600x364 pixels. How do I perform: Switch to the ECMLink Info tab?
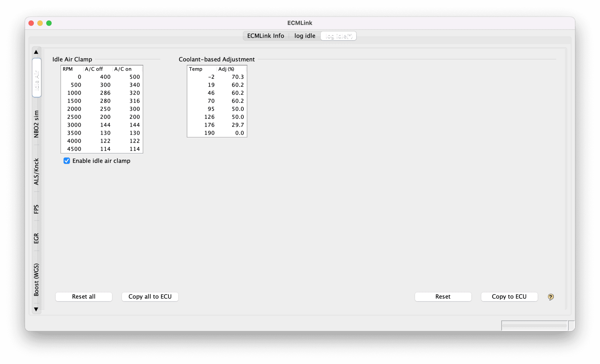pyautogui.click(x=265, y=36)
